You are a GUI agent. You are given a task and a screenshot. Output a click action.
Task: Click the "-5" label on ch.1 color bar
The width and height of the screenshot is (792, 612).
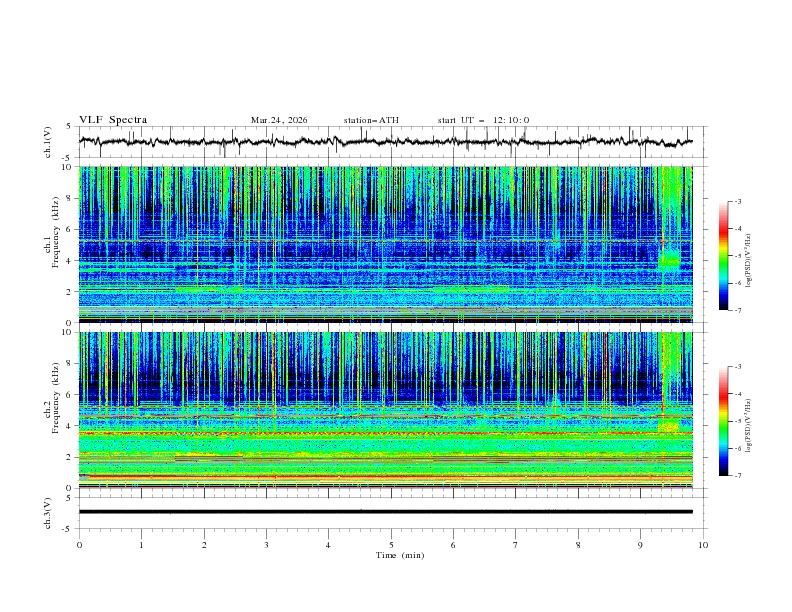click(737, 256)
